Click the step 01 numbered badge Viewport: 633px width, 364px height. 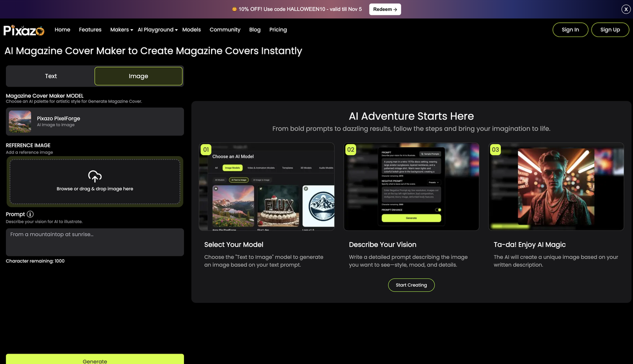206,149
